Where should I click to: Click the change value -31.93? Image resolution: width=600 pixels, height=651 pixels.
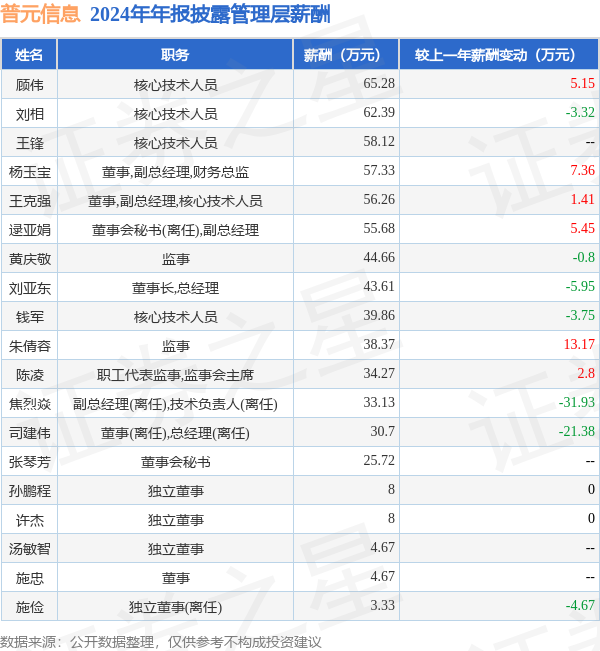(x=576, y=402)
